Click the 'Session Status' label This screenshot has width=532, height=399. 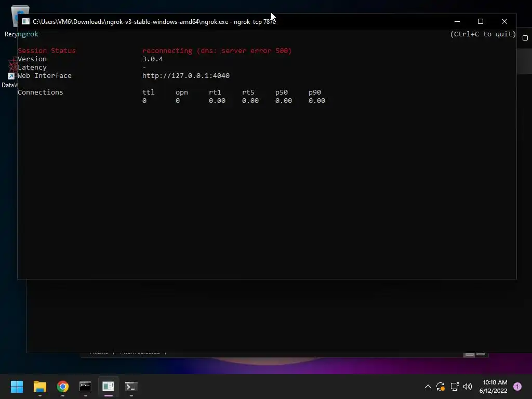point(46,50)
